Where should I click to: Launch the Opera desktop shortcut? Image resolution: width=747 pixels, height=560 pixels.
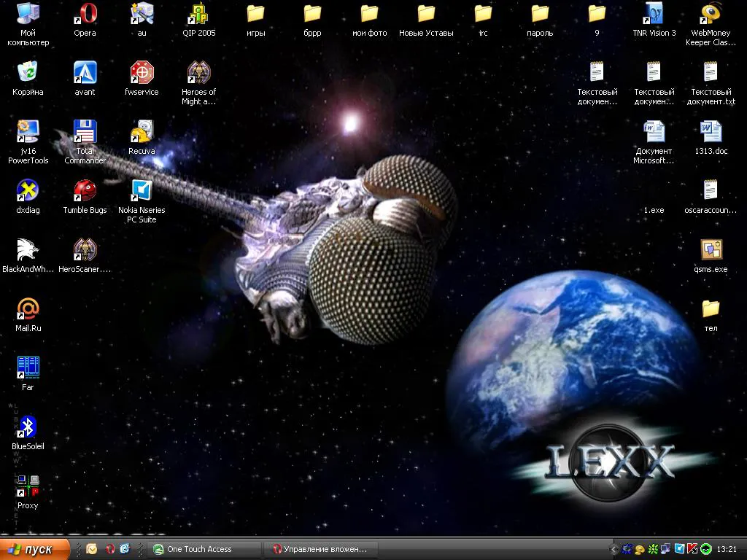(85, 20)
